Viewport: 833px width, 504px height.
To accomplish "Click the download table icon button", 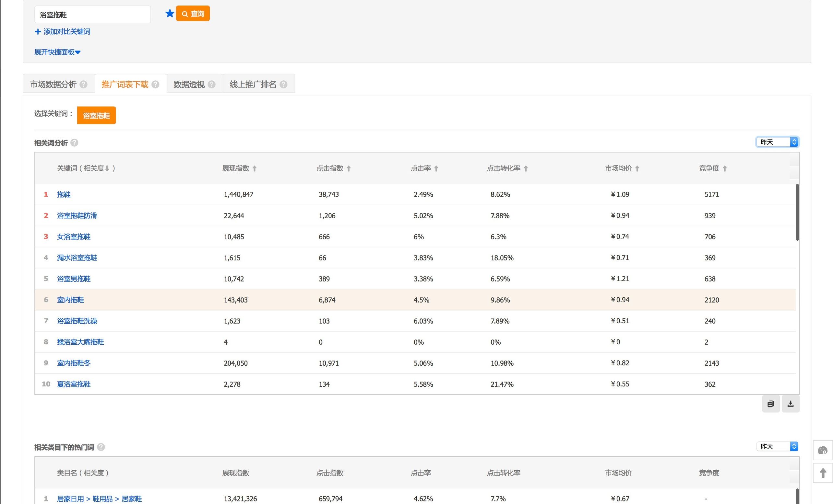I will [x=791, y=404].
